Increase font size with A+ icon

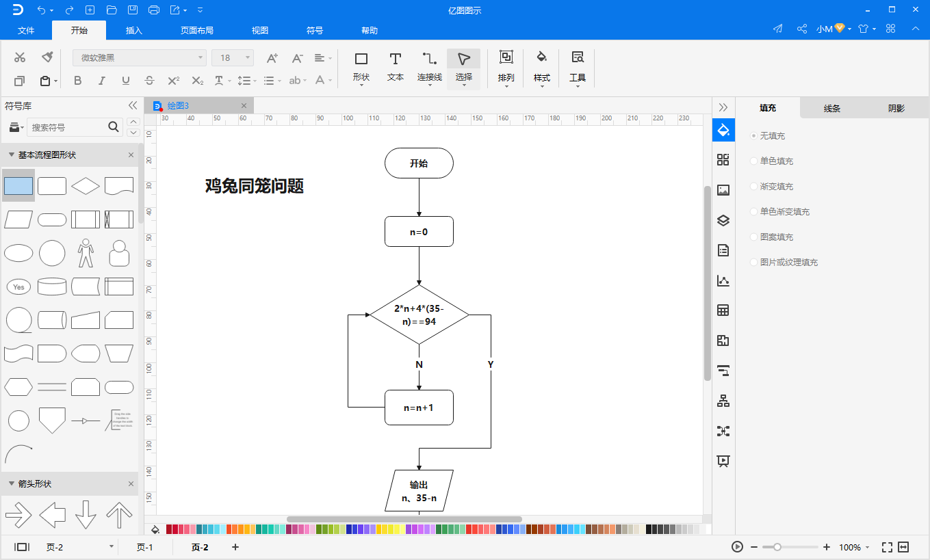272,58
